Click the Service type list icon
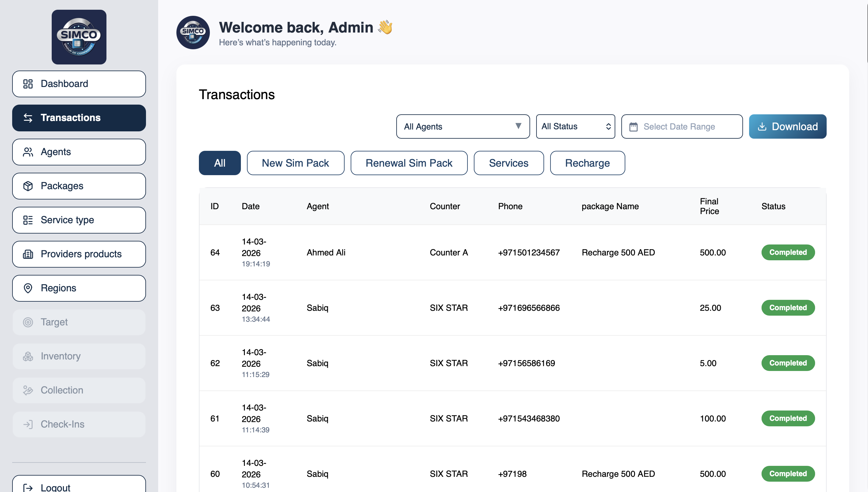This screenshot has width=868, height=492. (28, 220)
